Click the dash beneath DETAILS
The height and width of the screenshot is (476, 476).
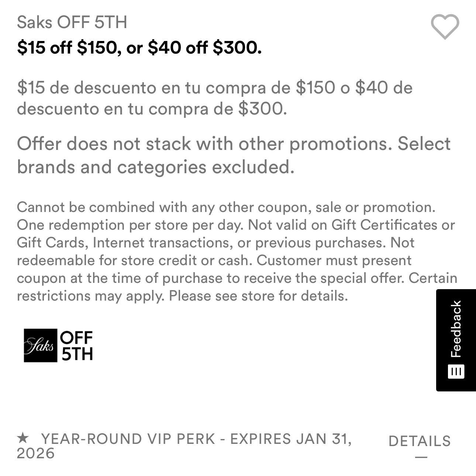(x=421, y=457)
